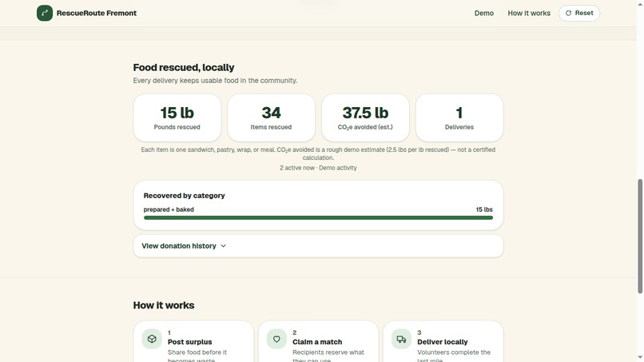Click the 15 lbs category value
644x362 pixels.
[484, 209]
